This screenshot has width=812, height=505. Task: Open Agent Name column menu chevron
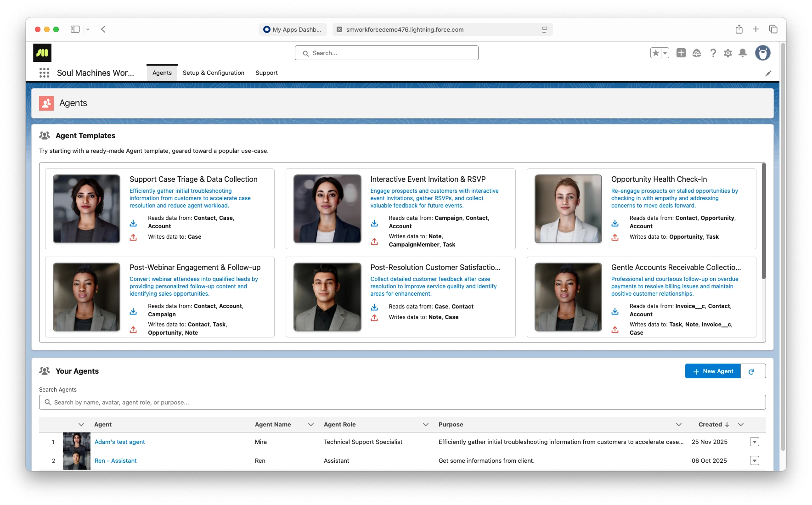311,425
